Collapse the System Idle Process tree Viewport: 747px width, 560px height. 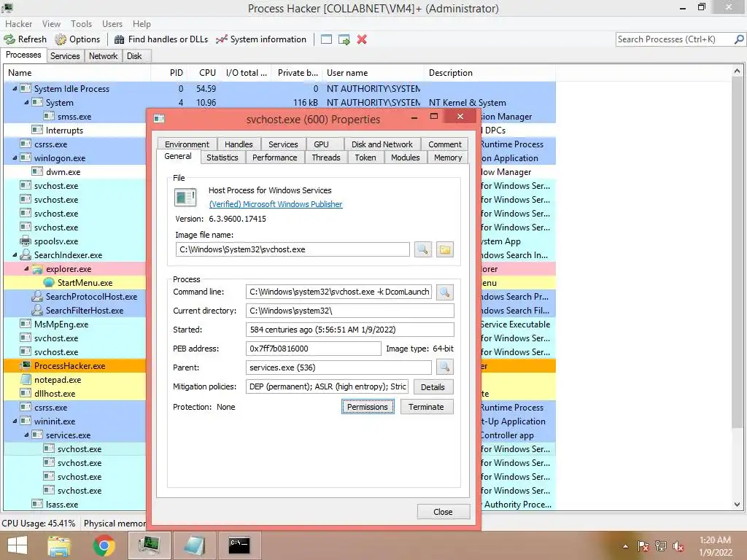pyautogui.click(x=15, y=88)
